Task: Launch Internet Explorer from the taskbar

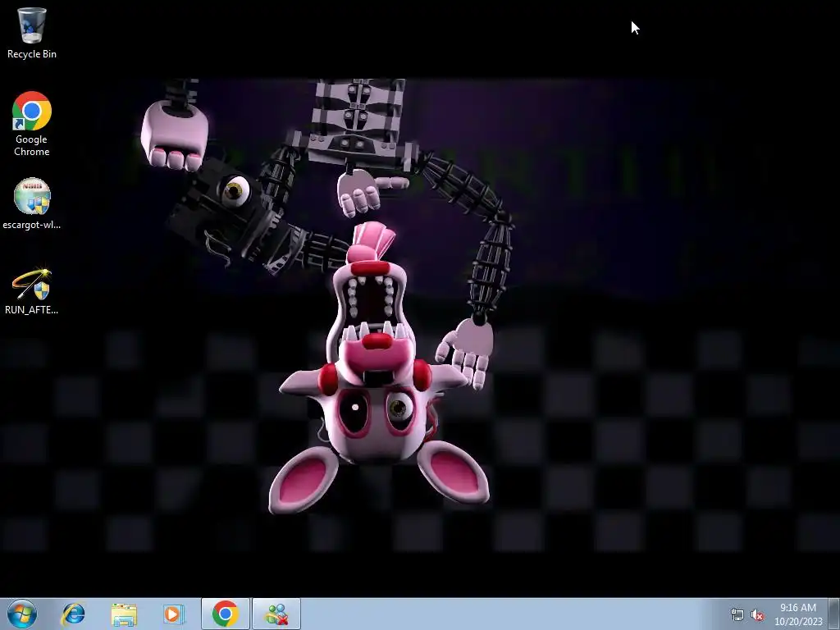Action: point(73,614)
